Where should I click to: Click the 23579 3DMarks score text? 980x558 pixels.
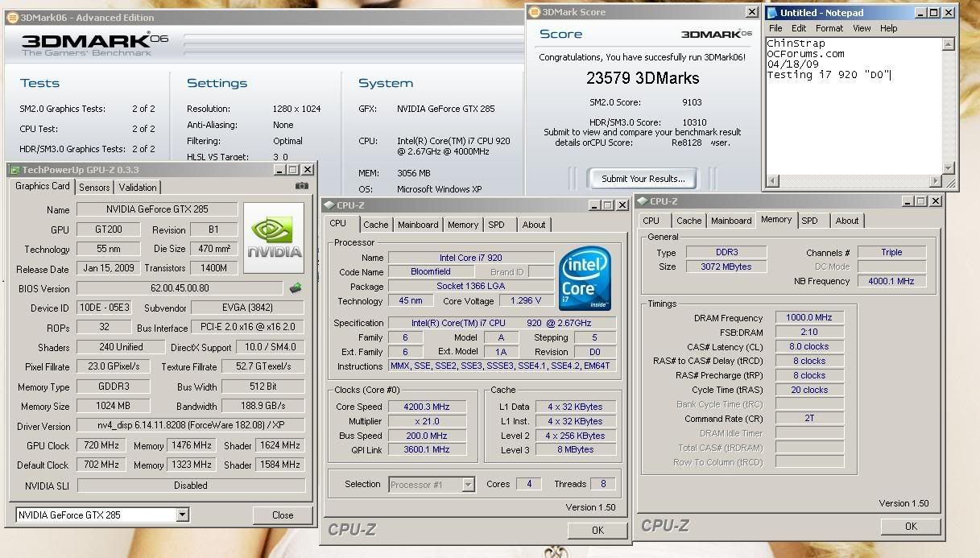pos(643,78)
